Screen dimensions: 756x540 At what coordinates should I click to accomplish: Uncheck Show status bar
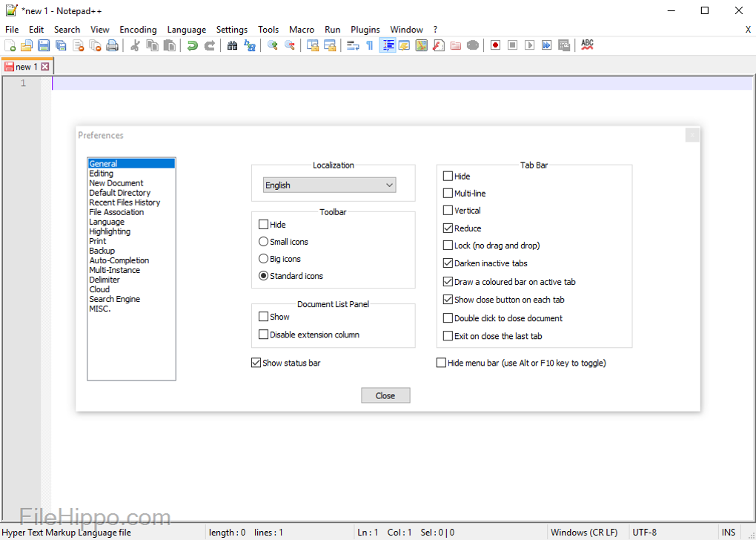[256, 363]
